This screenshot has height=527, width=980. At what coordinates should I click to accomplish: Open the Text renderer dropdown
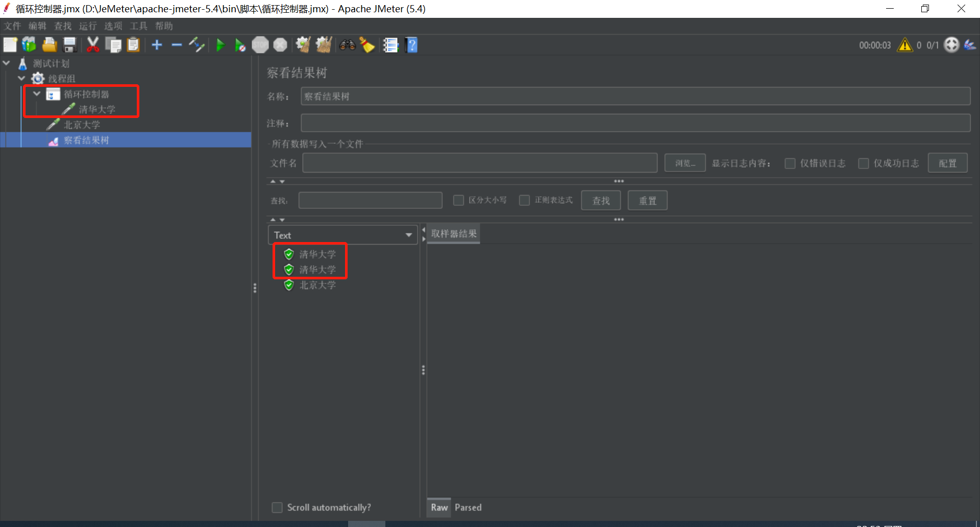coord(342,235)
